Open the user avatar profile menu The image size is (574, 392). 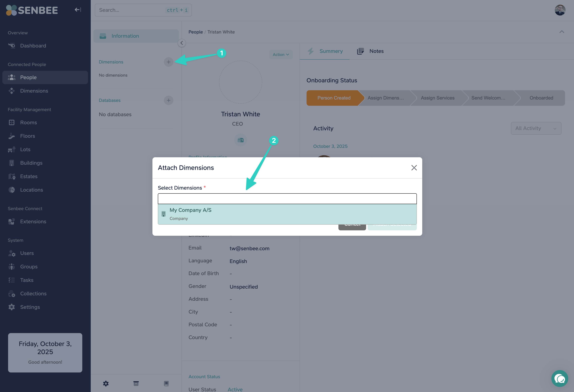(560, 10)
